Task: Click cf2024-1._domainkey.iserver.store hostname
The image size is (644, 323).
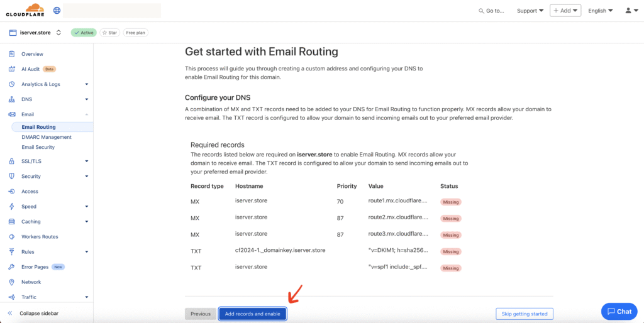Action: pos(280,250)
